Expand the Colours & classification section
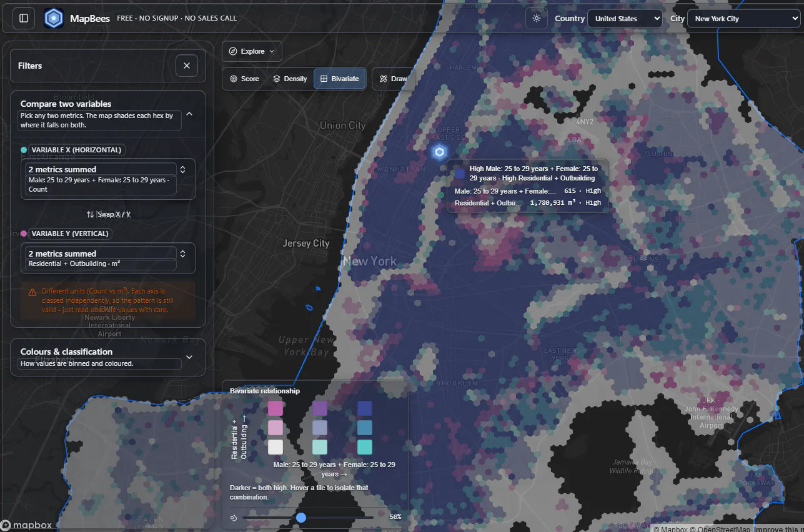This screenshot has height=532, width=804. point(189,357)
